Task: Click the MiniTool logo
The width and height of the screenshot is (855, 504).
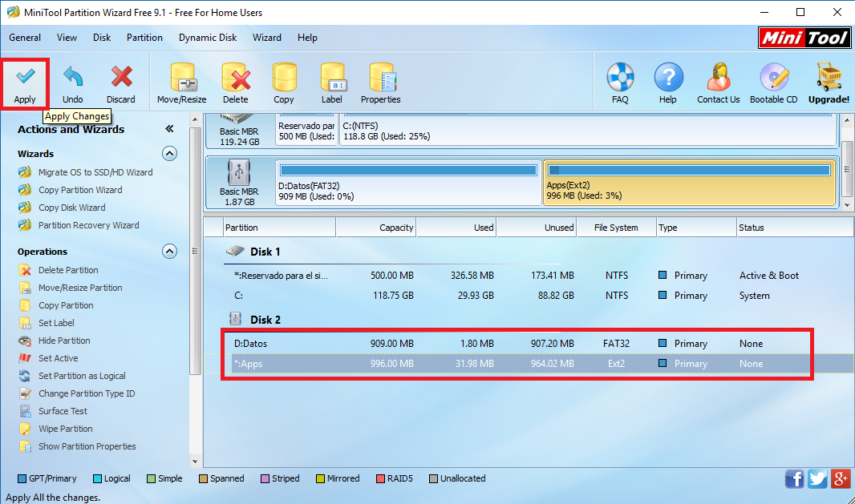Action: 804,38
